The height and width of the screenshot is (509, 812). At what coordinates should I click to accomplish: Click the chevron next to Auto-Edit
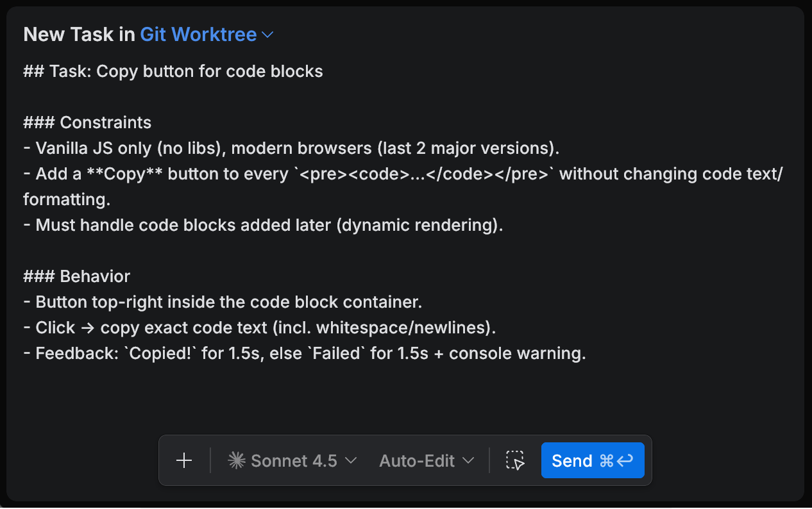click(468, 460)
